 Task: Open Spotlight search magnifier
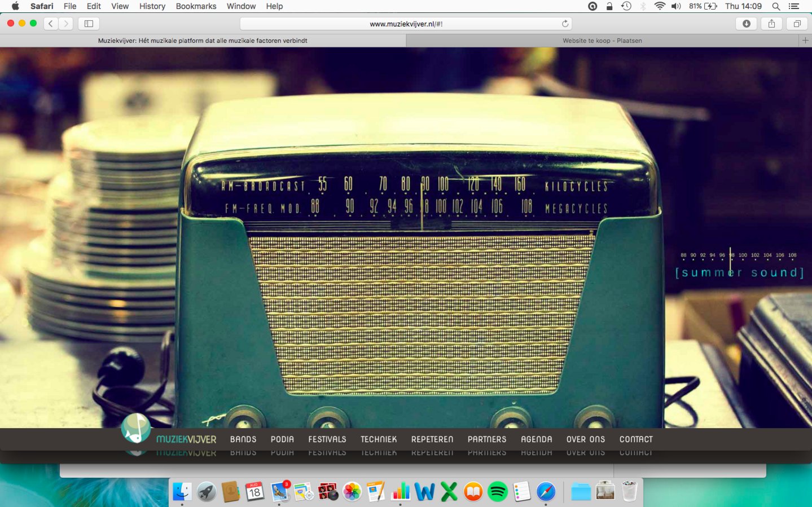(x=776, y=6)
